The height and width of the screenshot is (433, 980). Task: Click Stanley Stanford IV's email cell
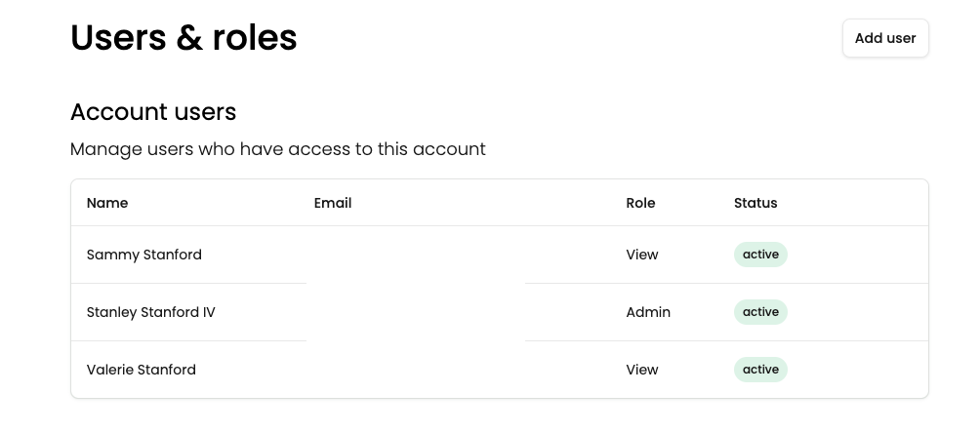pos(415,312)
